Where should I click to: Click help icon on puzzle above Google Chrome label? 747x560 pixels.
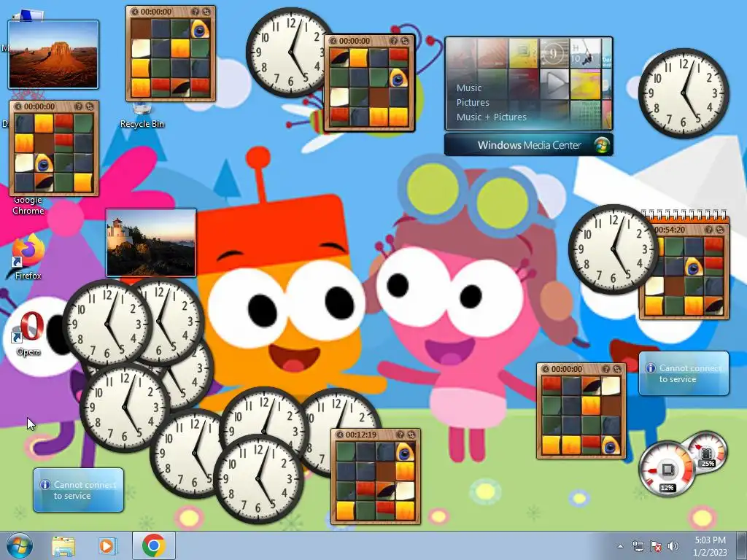79,106
